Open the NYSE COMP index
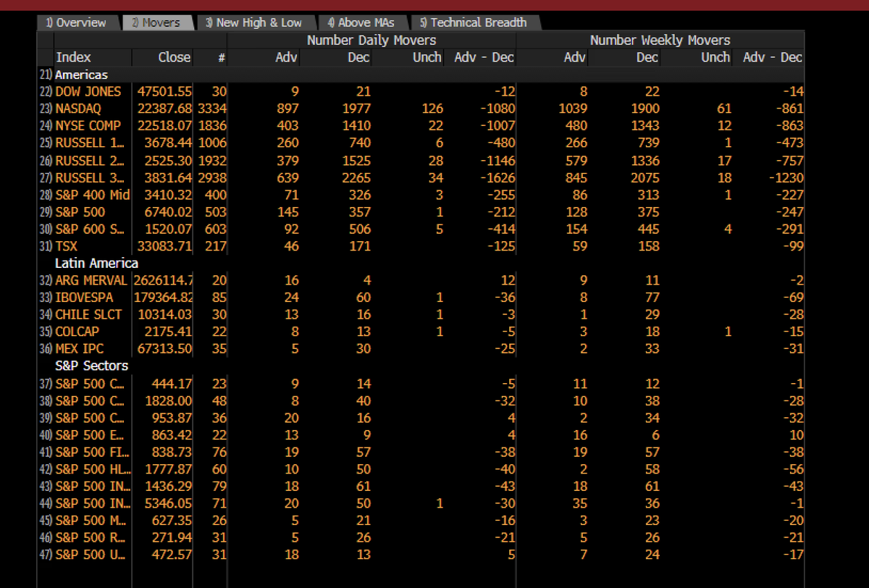This screenshot has width=869, height=588. [x=88, y=126]
